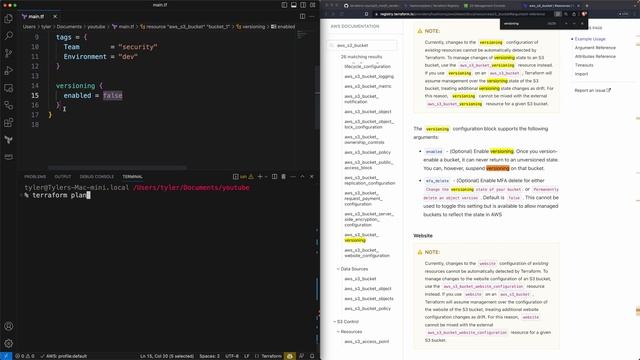Open the Terraform extension view
This screenshot has height=360, width=640.
click(x=8, y=140)
